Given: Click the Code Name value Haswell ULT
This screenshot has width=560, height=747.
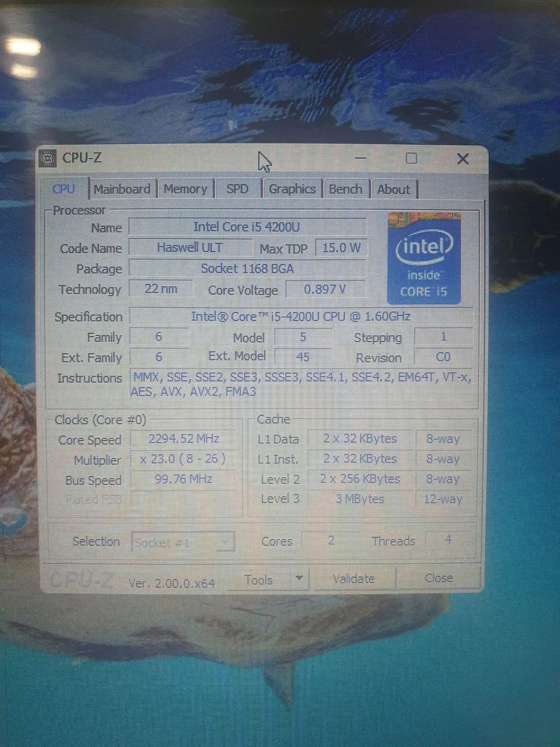Looking at the screenshot, I should click(190, 247).
